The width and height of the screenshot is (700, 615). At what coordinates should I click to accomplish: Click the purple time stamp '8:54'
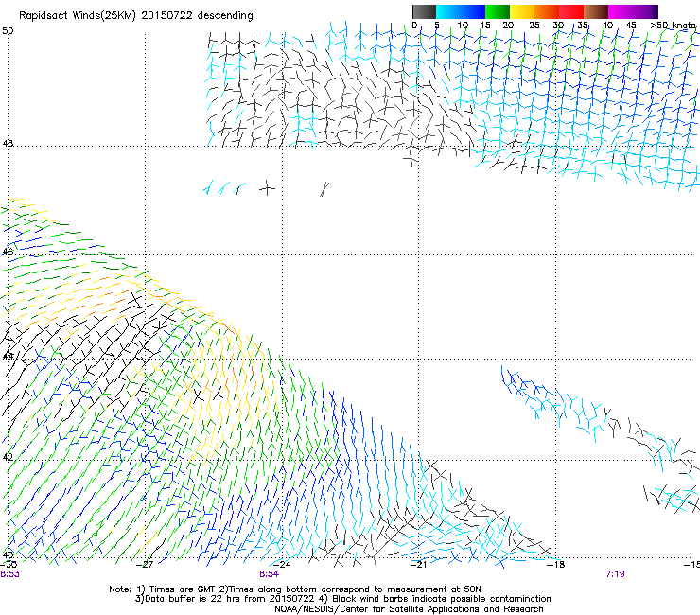270,574
